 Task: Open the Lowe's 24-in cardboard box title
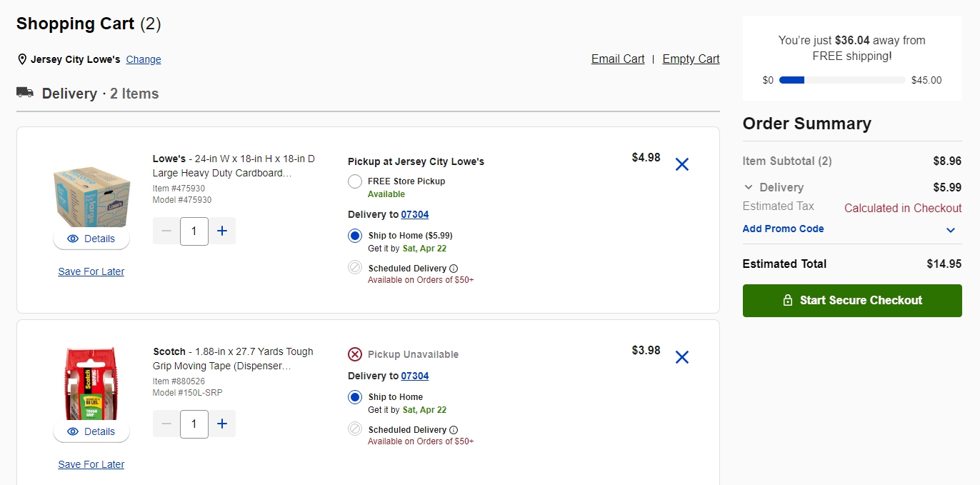[234, 166]
